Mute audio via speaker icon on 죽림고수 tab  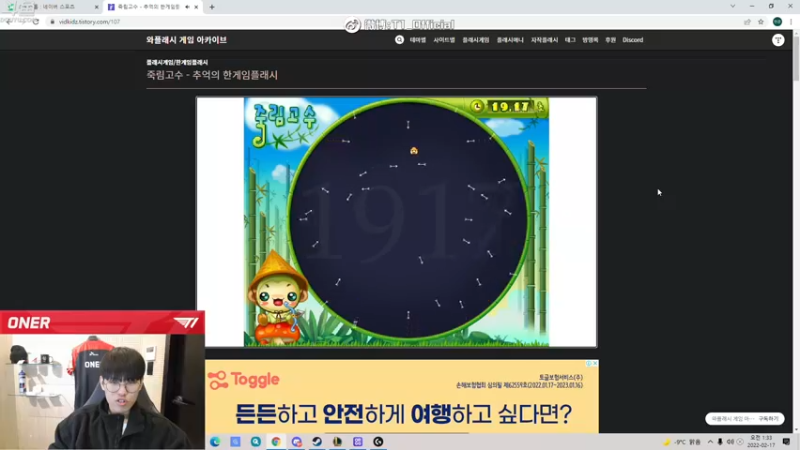tap(187, 7)
